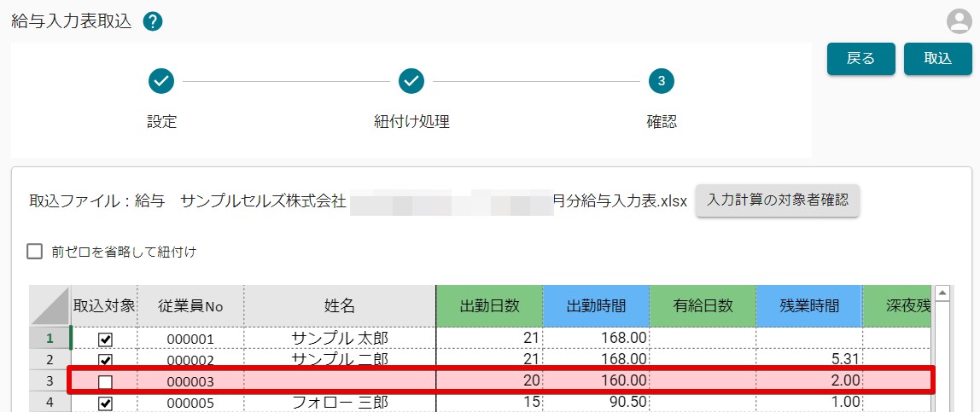This screenshot has width=980, height=412.
Task: Click the scrollbar up arrow of the table
Action: (x=943, y=293)
